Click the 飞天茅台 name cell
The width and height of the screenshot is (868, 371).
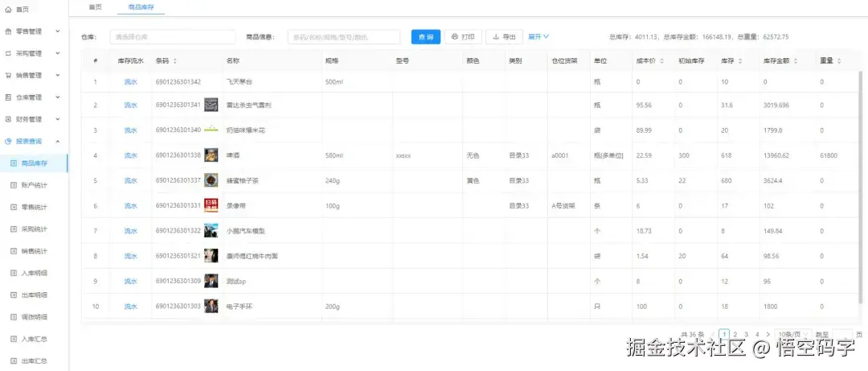pos(240,81)
